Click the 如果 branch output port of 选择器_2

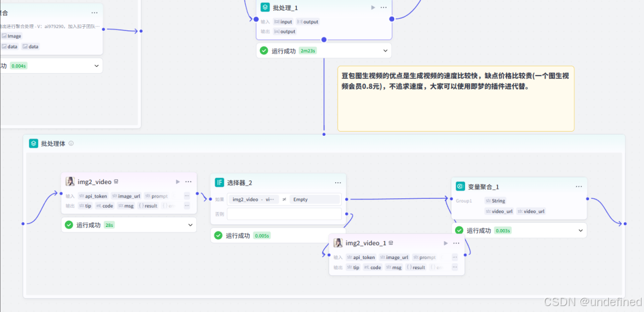pyautogui.click(x=347, y=199)
